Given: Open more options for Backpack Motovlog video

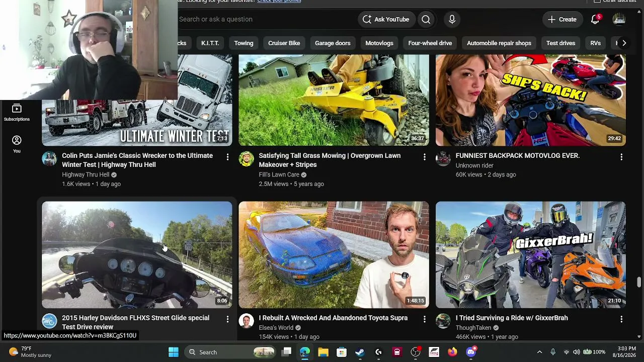Looking at the screenshot, I should (x=621, y=157).
